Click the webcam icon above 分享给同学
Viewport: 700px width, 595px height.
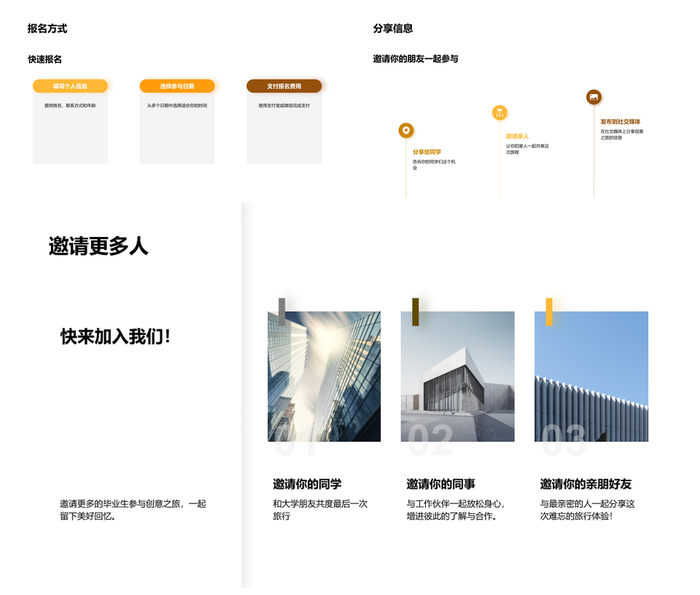click(x=406, y=131)
